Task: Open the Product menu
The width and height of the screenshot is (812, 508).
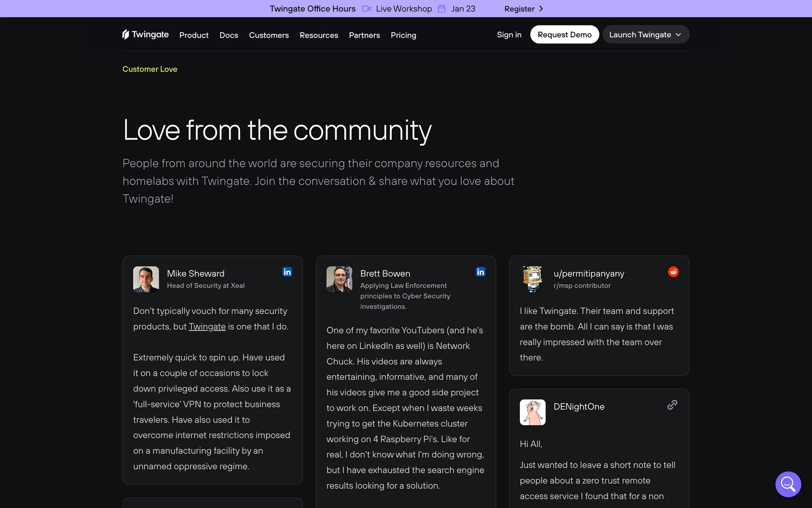Action: (194, 35)
